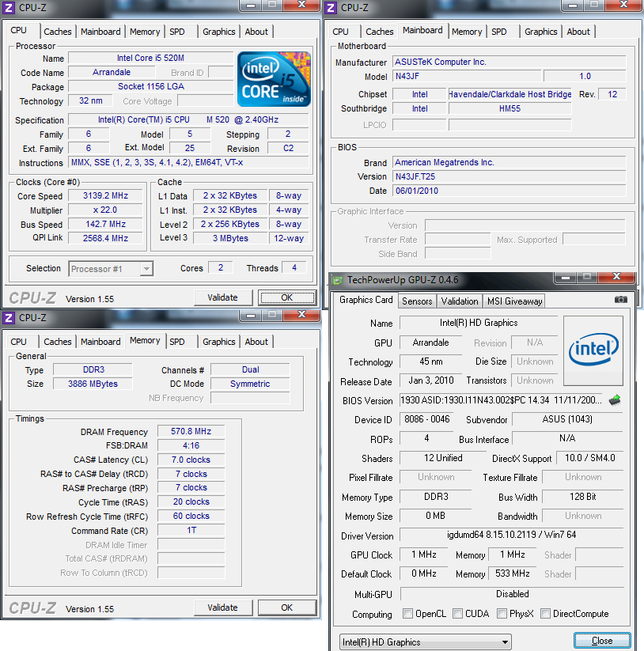Open the Processor #1 selection dropdown
Image resolution: width=644 pixels, height=651 pixels.
[111, 269]
